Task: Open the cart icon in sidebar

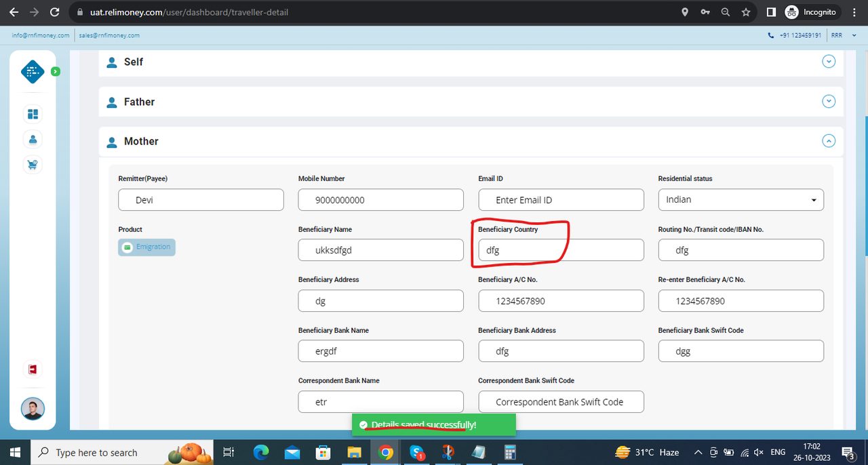Action: click(x=33, y=165)
